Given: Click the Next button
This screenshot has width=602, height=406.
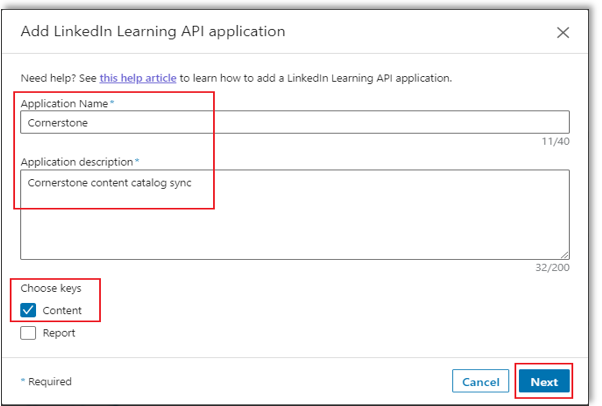Looking at the screenshot, I should [544, 381].
